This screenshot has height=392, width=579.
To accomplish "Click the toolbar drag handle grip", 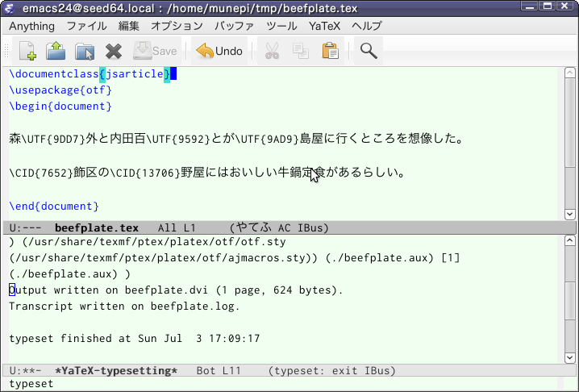I will pos(6,51).
